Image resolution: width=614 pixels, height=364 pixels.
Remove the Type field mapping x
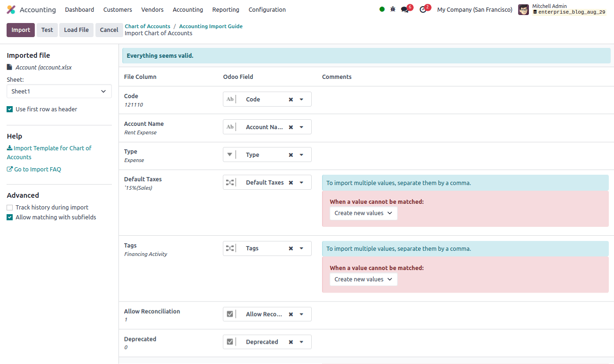coord(291,155)
